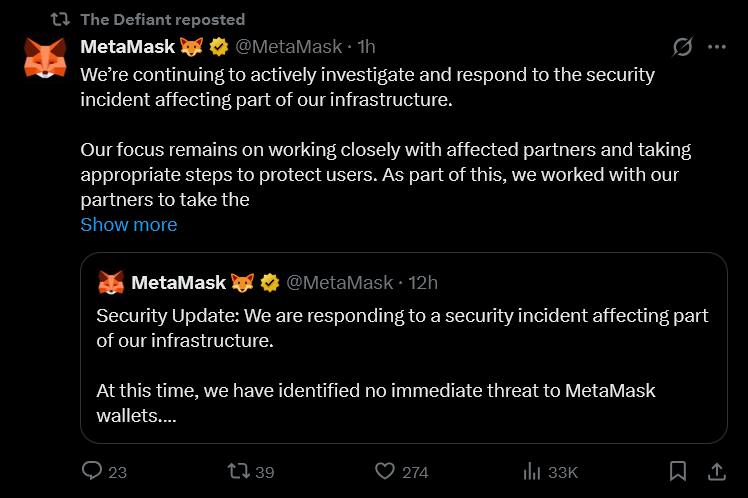Click The Defiant reposted label
748x498 pixels.
[163, 20]
